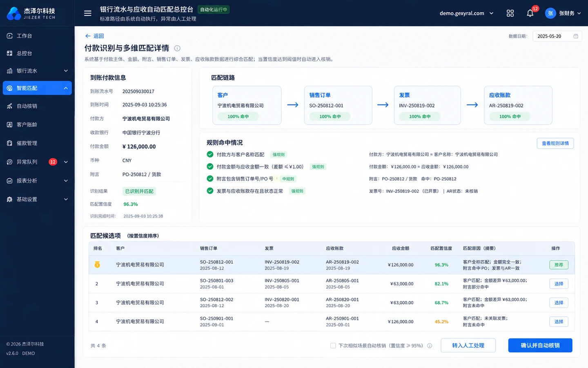Click the 杰泽尔科技 logo

coord(31,13)
